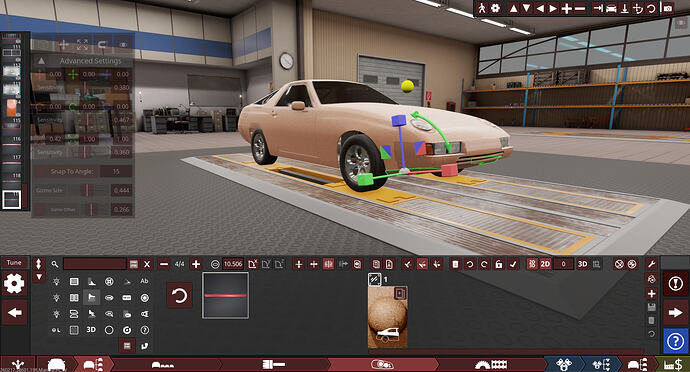Viewport: 690px width, 372px height.
Task: Select the highlighted molding fixture category icon
Action: (91, 298)
